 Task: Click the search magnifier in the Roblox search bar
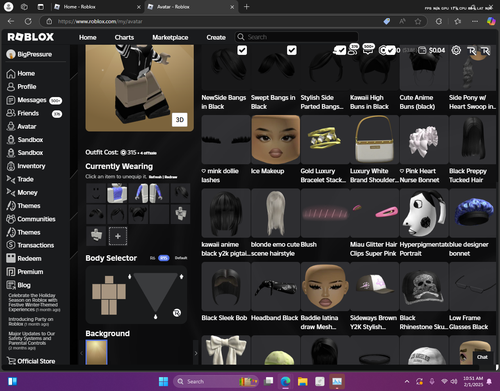(x=241, y=37)
